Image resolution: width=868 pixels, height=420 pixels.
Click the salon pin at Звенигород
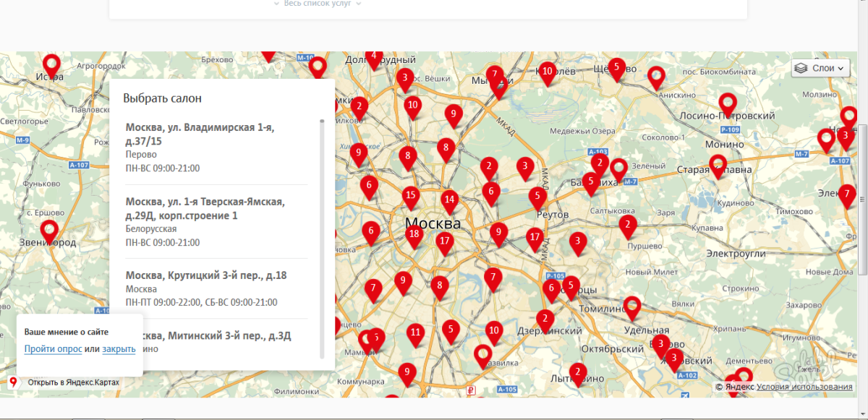(x=49, y=231)
